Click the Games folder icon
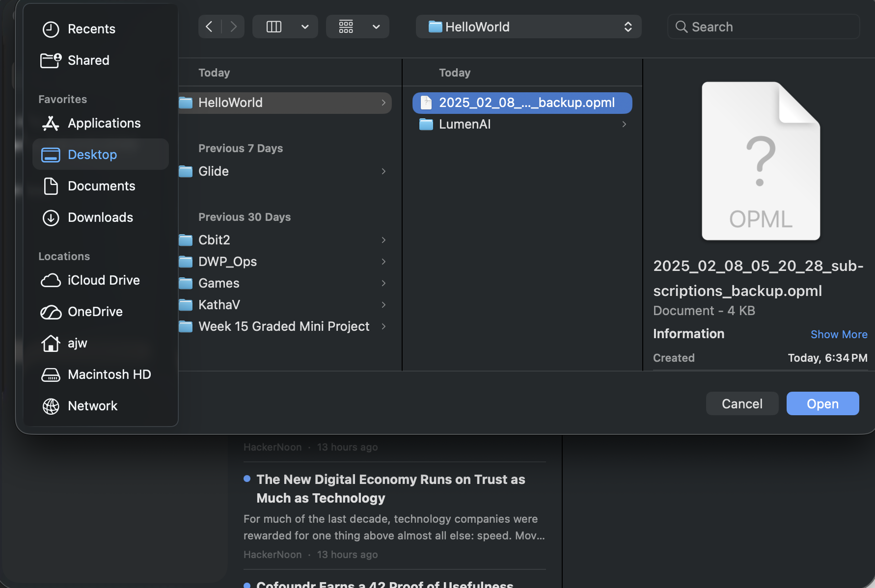This screenshot has height=588, width=875. pyautogui.click(x=186, y=283)
